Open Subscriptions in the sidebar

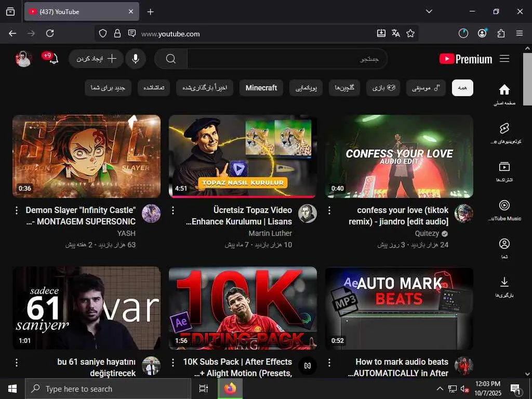pyautogui.click(x=504, y=171)
